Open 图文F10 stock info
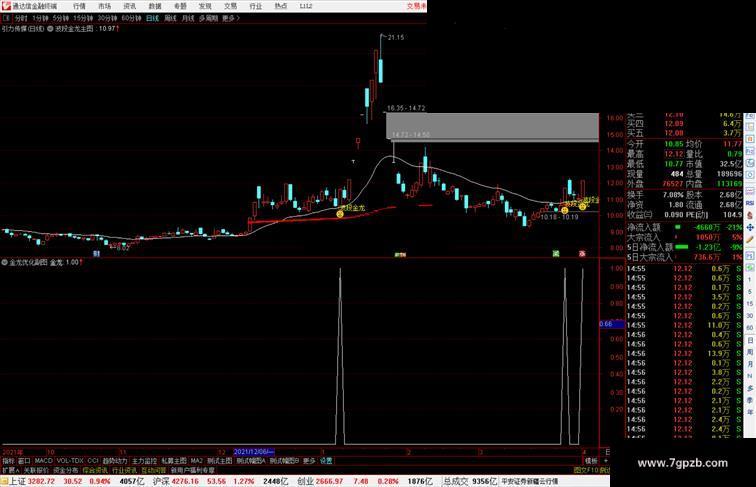756x487 pixels. (x=586, y=470)
